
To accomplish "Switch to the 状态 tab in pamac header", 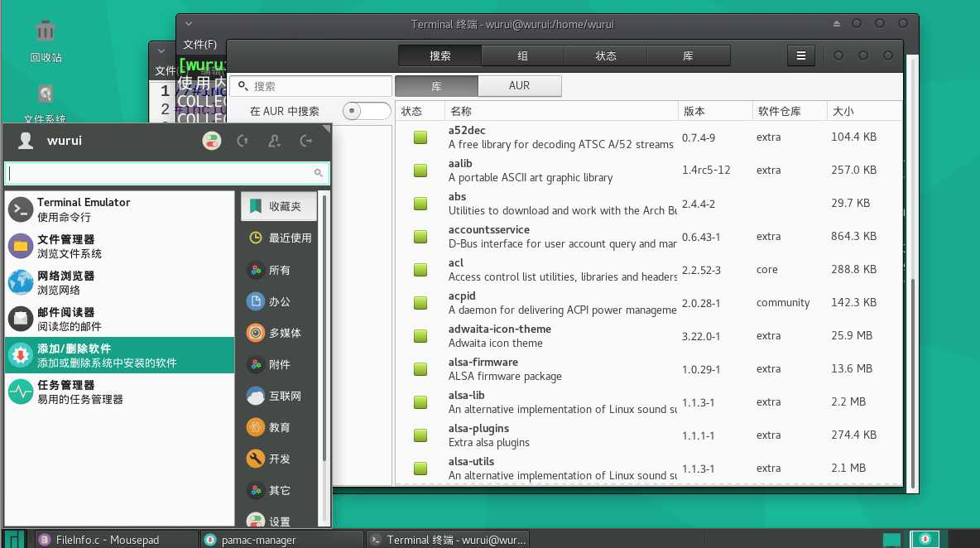I will [606, 55].
